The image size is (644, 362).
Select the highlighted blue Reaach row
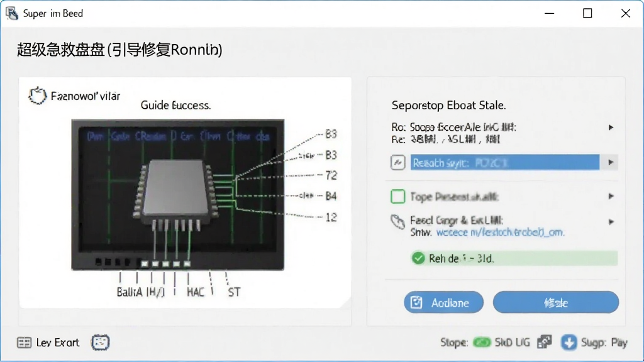pos(505,163)
